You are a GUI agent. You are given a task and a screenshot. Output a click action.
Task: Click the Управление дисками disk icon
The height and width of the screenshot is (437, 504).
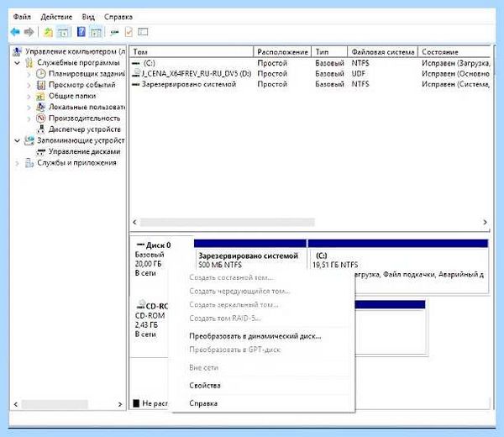tap(41, 152)
